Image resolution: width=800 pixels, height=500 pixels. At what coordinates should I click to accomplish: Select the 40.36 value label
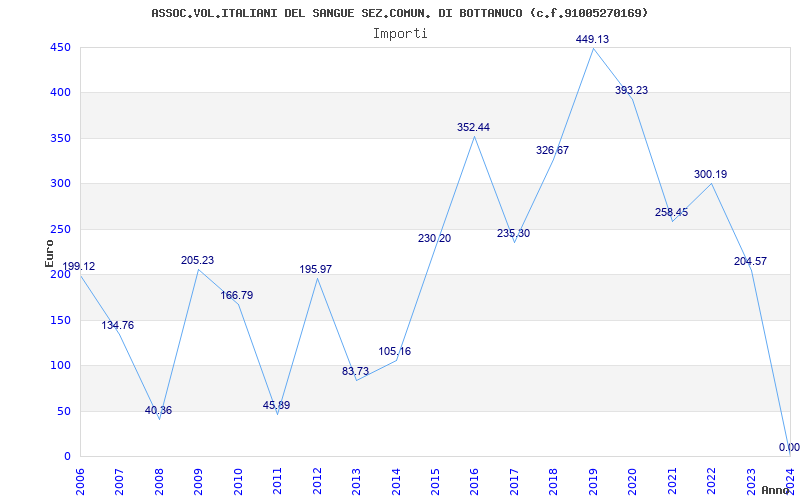[158, 410]
